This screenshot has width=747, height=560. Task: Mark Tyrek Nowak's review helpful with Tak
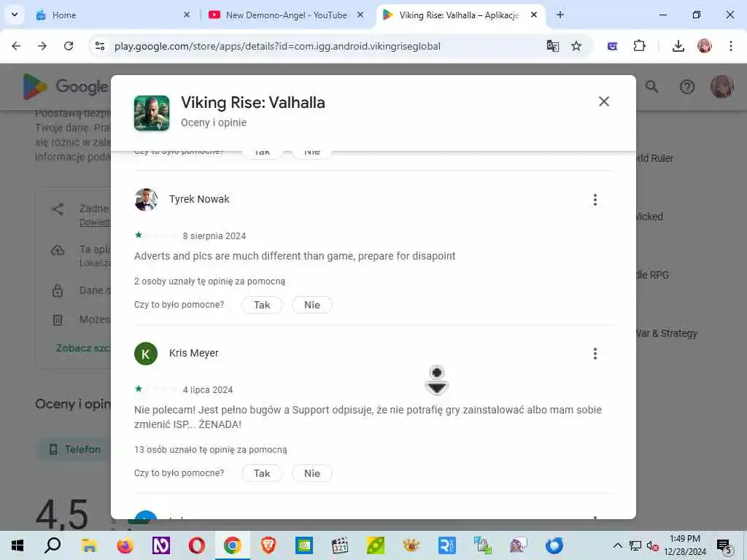coord(262,305)
